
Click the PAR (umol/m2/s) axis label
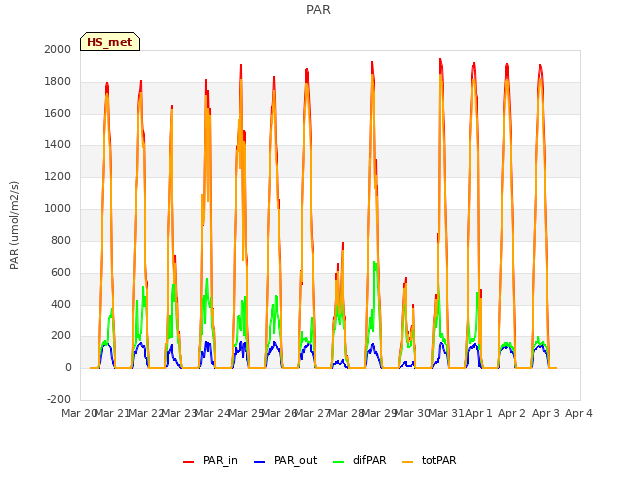pyautogui.click(x=14, y=225)
